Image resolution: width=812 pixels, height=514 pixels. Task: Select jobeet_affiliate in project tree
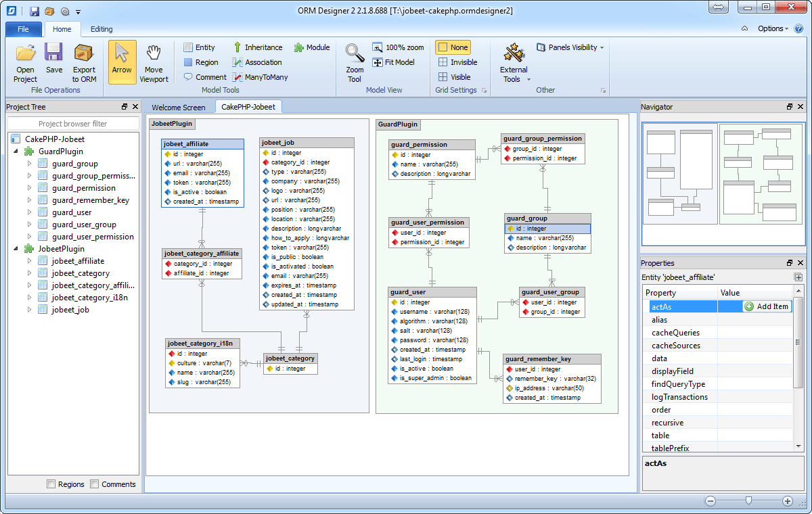pyautogui.click(x=78, y=261)
